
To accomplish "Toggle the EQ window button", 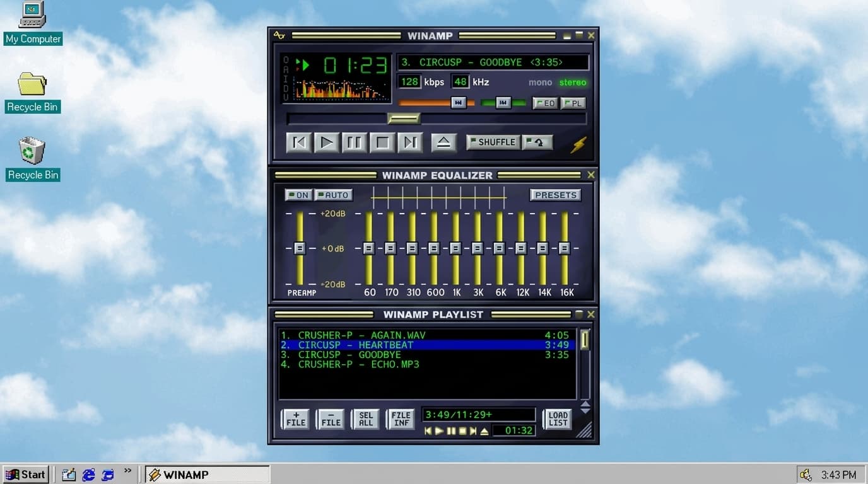I will 546,103.
